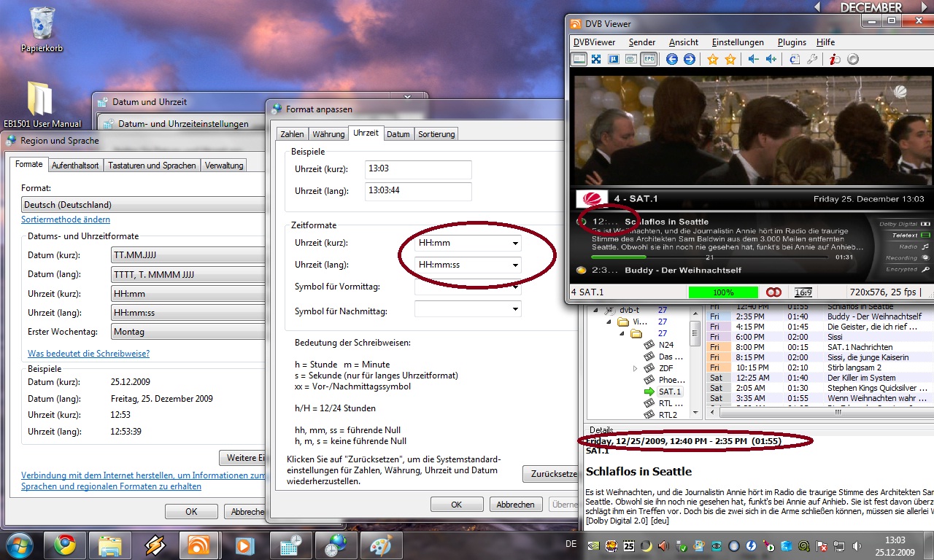Increase volume with speaker plus icon
Image resolution: width=934 pixels, height=560 pixels.
(x=771, y=59)
